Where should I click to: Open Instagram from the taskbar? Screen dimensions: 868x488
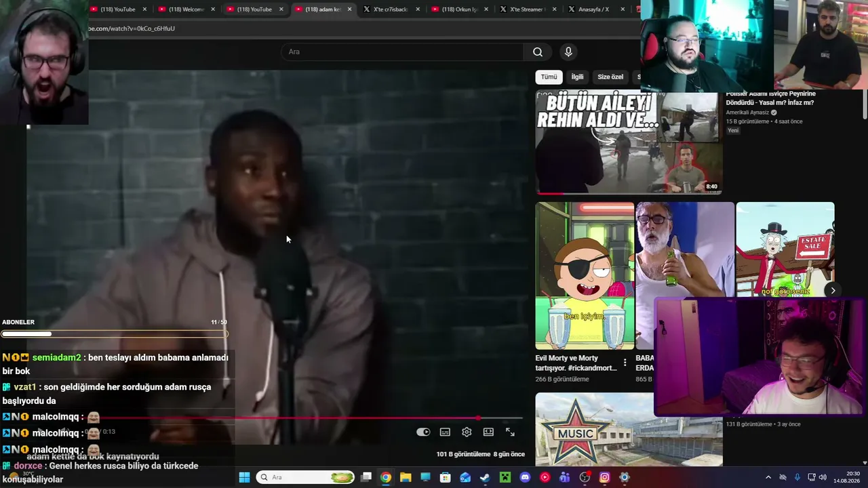(x=605, y=477)
